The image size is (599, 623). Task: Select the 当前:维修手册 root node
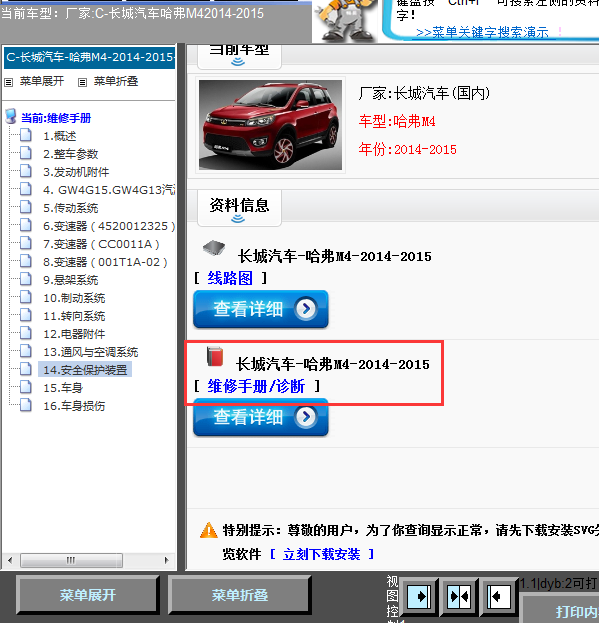[x=56, y=118]
